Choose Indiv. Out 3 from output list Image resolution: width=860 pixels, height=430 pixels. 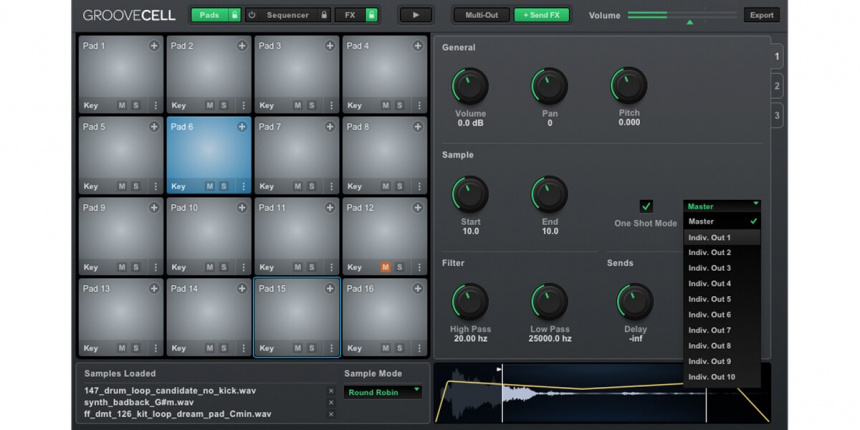(x=722, y=268)
